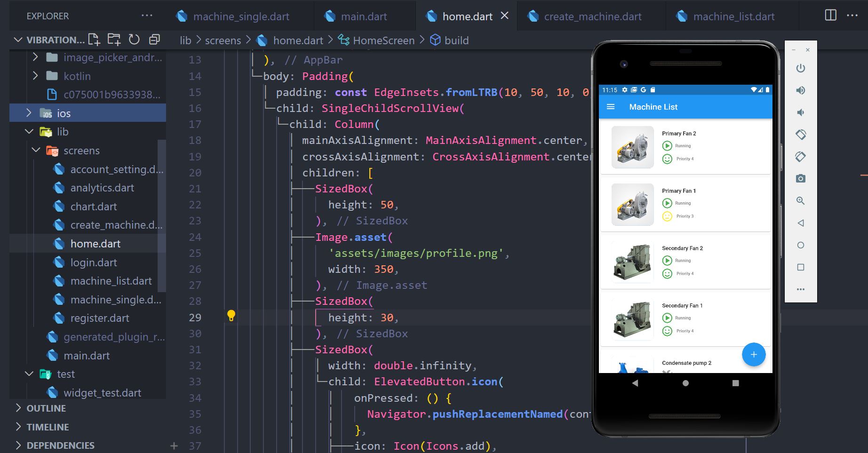Open the navigation drawer in Machine List
This screenshot has width=868, height=453.
coord(611,107)
